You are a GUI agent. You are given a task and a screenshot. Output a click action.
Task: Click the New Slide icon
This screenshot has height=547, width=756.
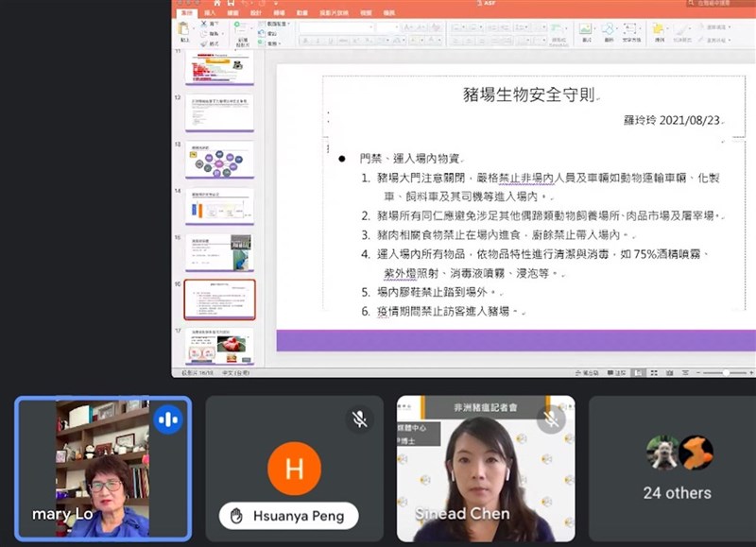coord(239,27)
